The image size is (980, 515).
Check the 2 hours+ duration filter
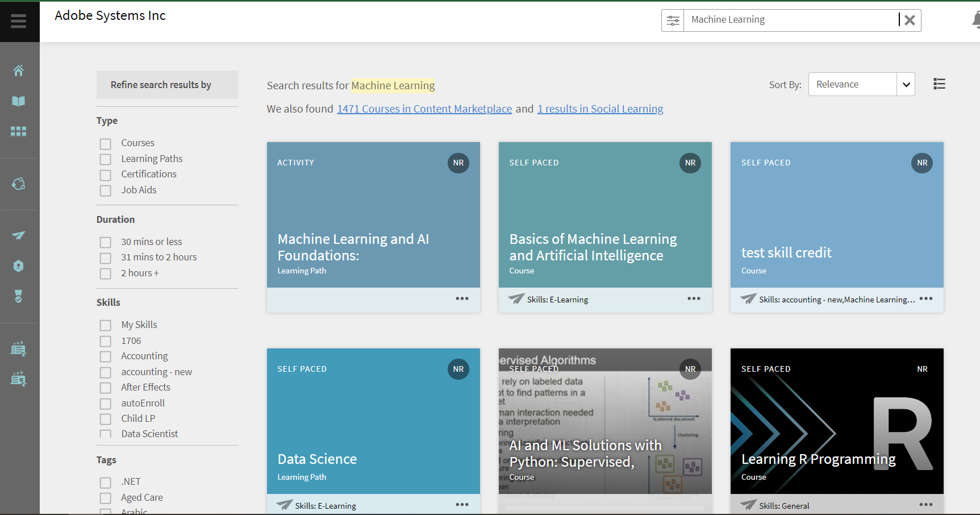pyautogui.click(x=105, y=273)
